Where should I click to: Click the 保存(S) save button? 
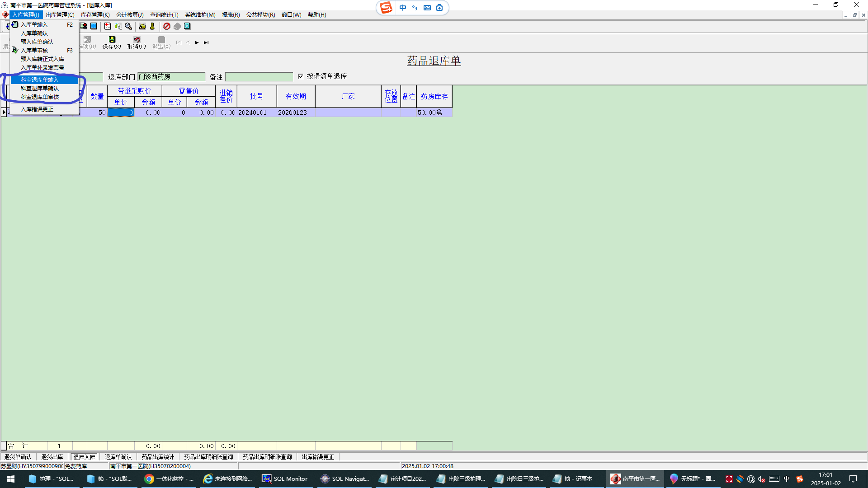click(112, 42)
